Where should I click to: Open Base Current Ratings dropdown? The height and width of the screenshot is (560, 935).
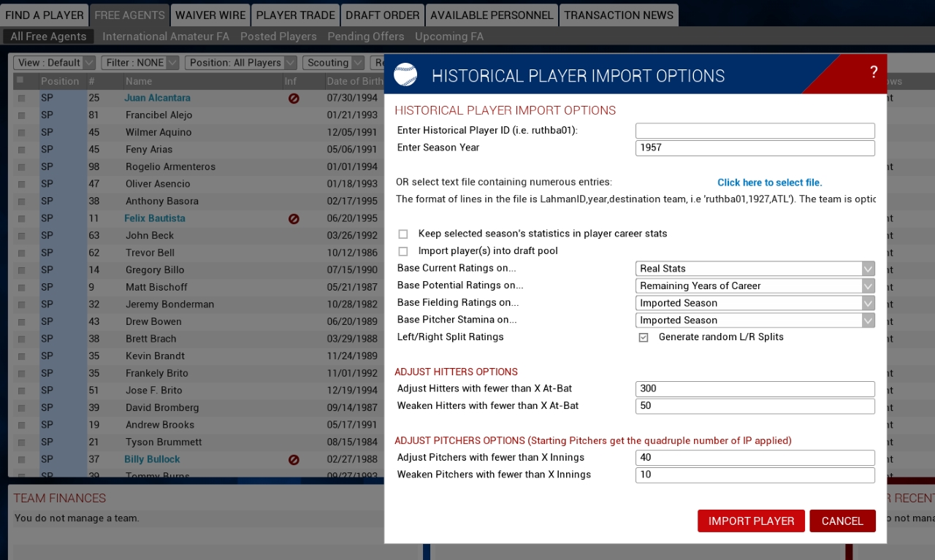coord(755,269)
